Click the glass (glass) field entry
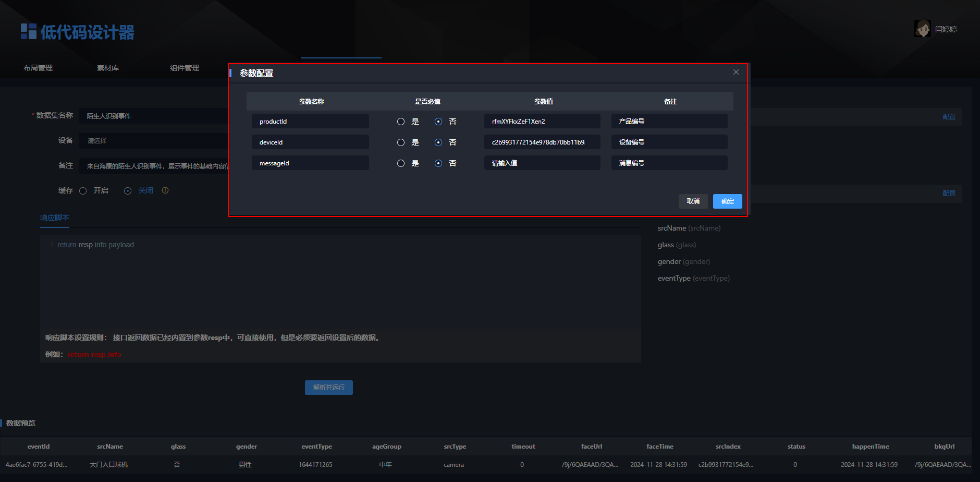 tap(677, 245)
